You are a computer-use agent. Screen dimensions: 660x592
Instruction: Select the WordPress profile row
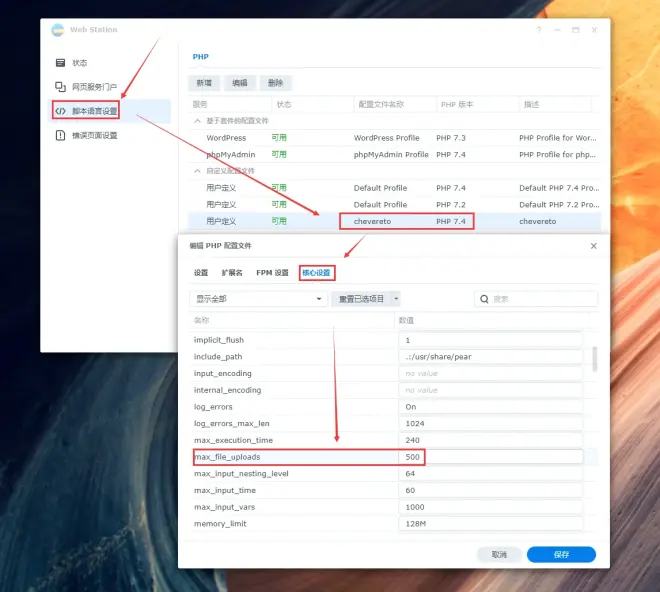(394, 138)
